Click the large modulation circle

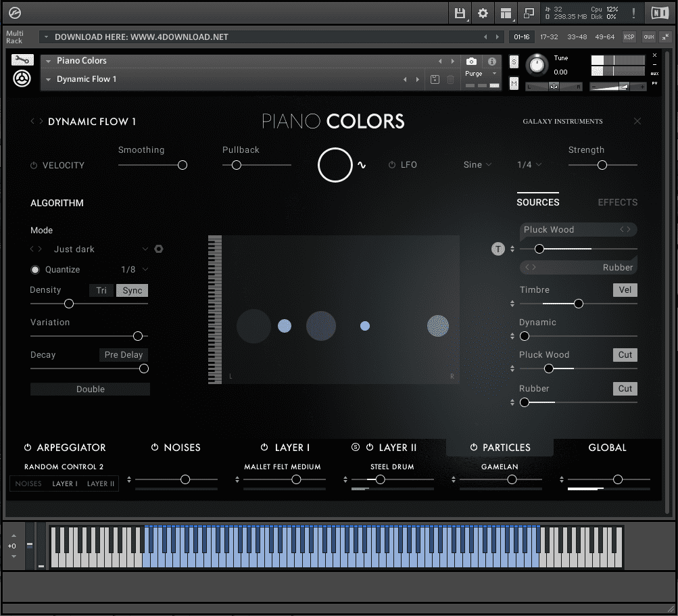335,165
